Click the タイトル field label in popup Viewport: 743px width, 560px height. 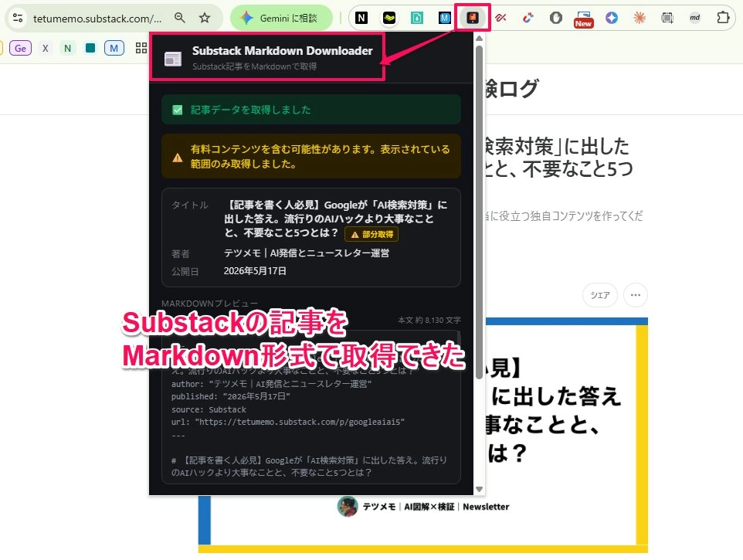pyautogui.click(x=189, y=205)
